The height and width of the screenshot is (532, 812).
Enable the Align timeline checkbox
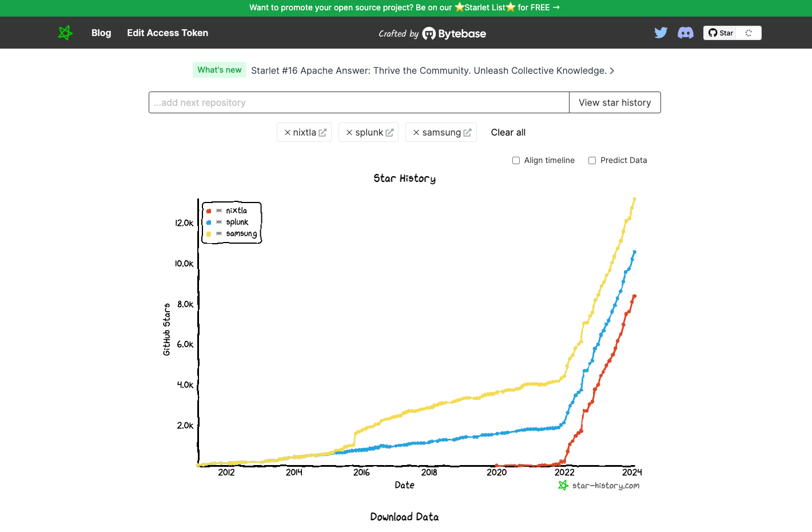pos(516,160)
